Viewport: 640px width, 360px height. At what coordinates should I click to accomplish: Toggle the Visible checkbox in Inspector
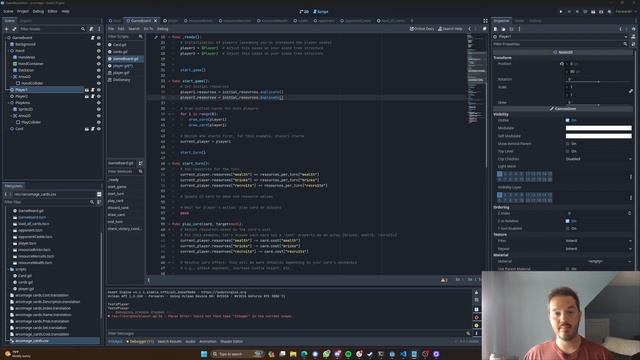click(567, 120)
